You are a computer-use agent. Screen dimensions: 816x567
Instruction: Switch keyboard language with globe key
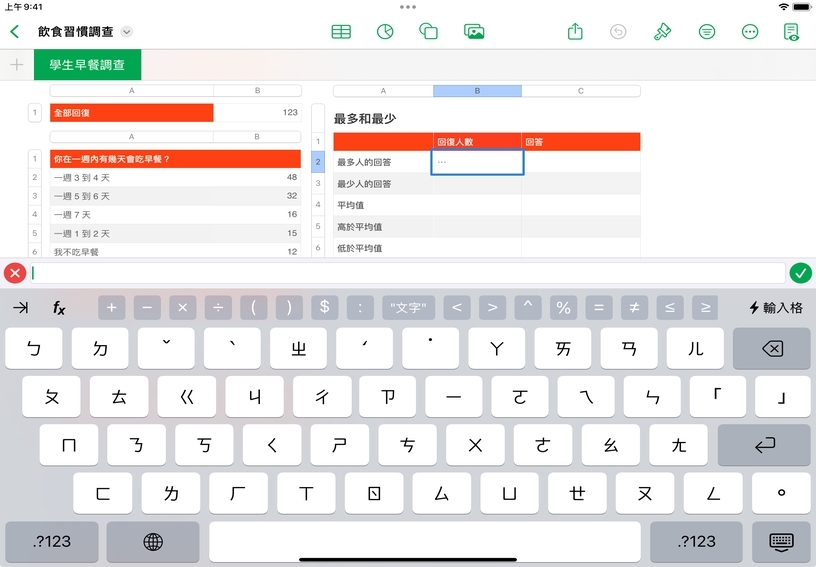[153, 542]
